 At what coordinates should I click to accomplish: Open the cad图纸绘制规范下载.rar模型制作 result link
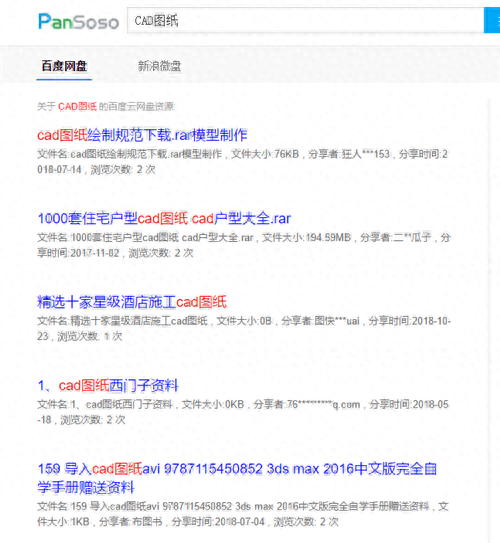click(142, 135)
